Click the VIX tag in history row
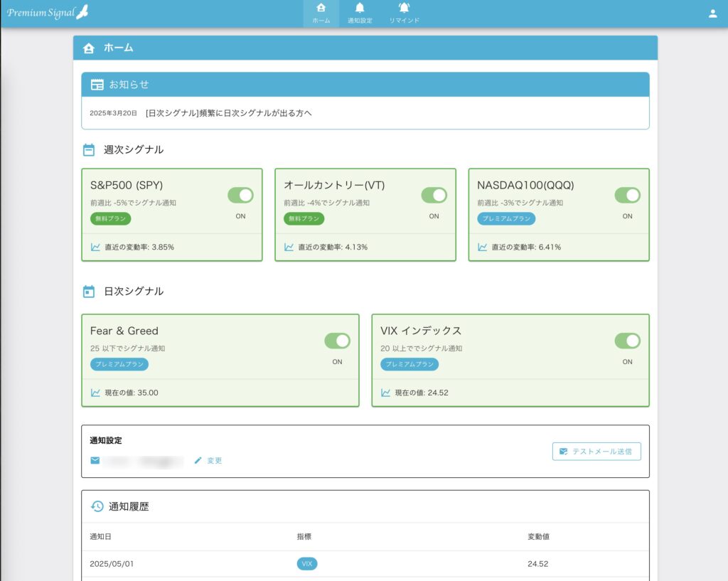728x581 pixels. [307, 564]
